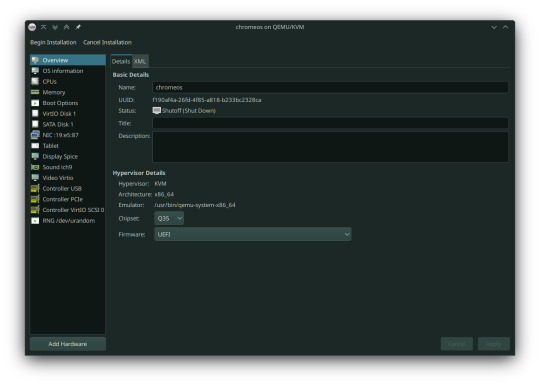Image resolution: width=540 pixels, height=385 pixels.
Task: Select the Controller VirtIO SCSI 0 icon
Action: coord(35,210)
